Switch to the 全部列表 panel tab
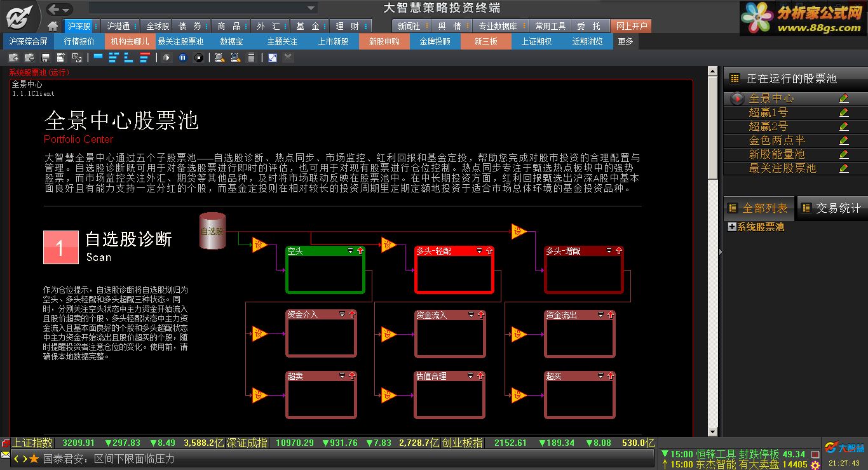Viewport: 868px width, 470px height. (x=759, y=208)
